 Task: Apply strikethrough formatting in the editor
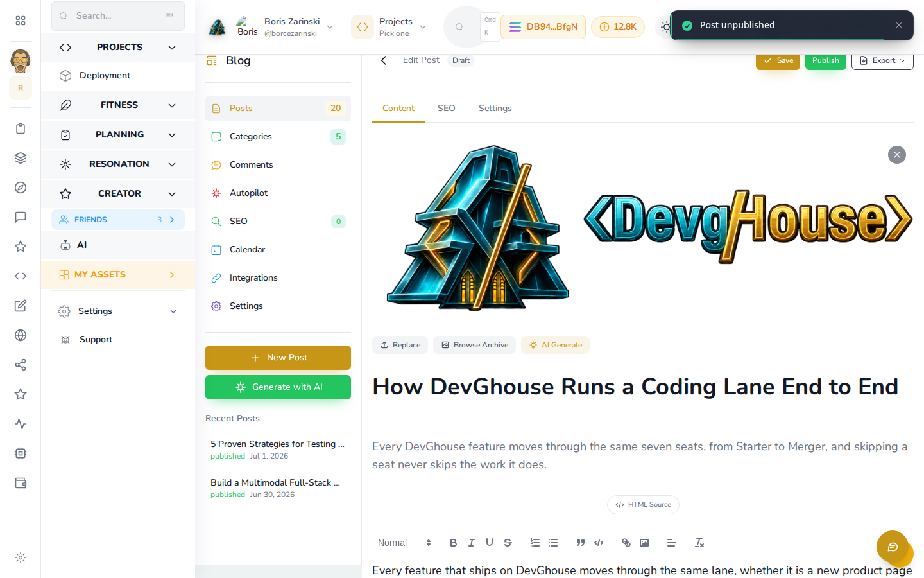tap(508, 543)
